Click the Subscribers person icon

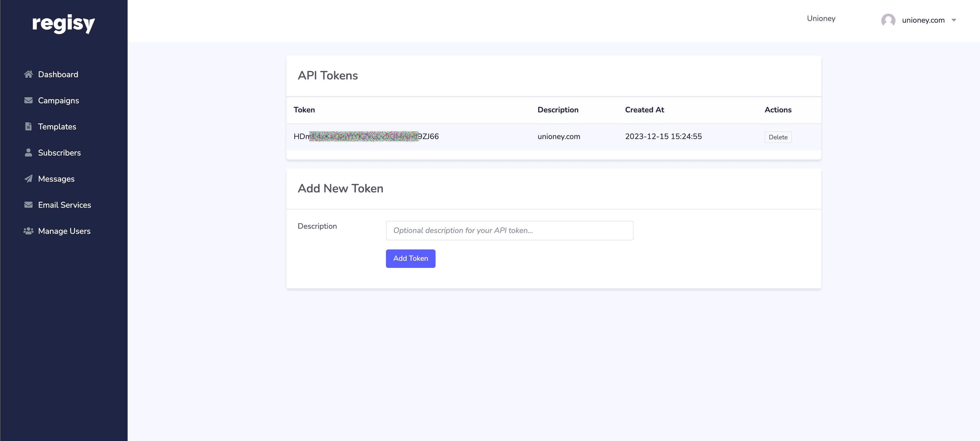point(29,153)
